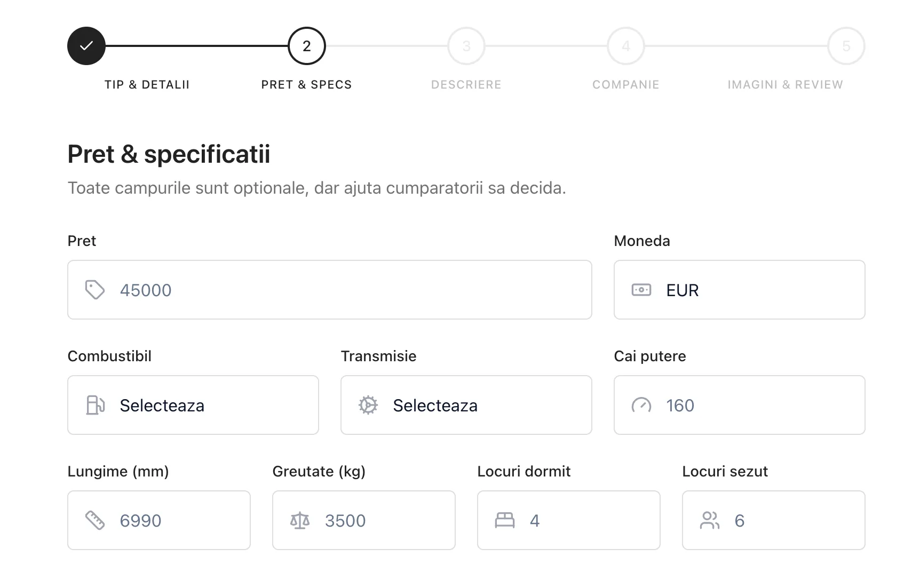The image size is (904, 588).
Task: Click the people icon in Locuri sezut
Action: [x=710, y=520]
